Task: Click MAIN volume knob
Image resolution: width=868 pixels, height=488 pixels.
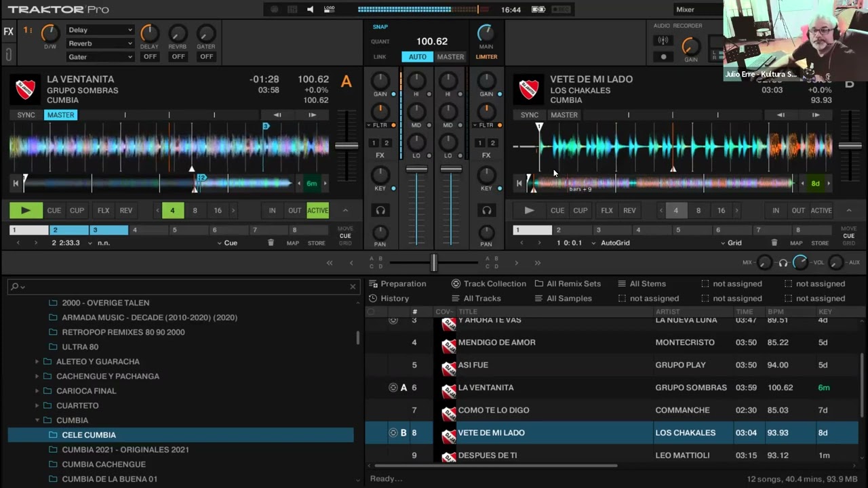Action: (486, 33)
